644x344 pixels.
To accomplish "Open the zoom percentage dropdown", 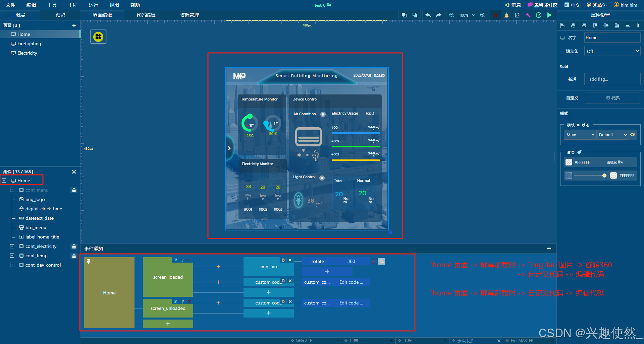I will coord(474,15).
